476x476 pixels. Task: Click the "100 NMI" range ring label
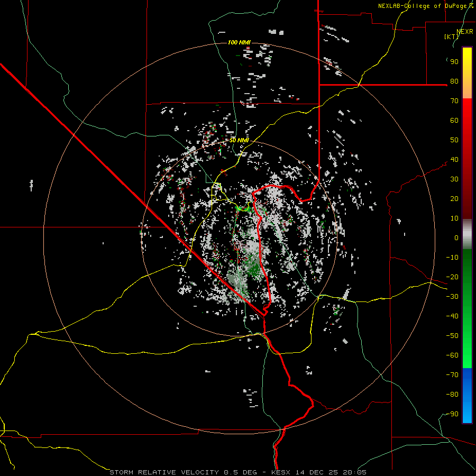[239, 42]
